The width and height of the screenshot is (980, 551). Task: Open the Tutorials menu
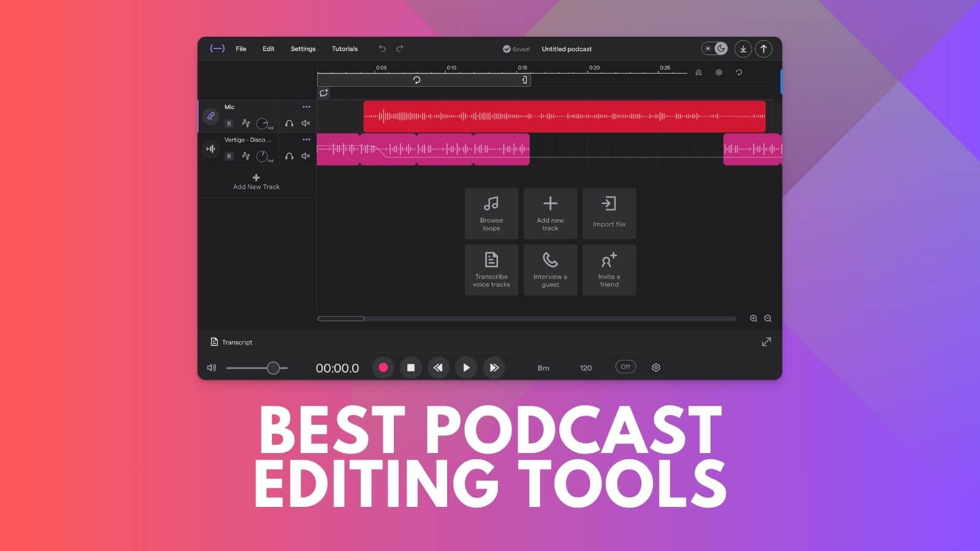click(x=345, y=49)
